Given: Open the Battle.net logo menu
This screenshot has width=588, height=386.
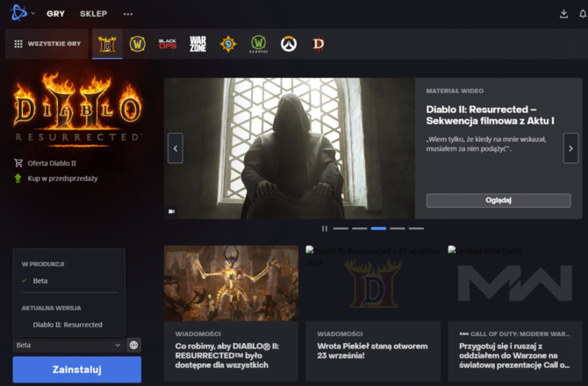Looking at the screenshot, I should pyautogui.click(x=18, y=13).
